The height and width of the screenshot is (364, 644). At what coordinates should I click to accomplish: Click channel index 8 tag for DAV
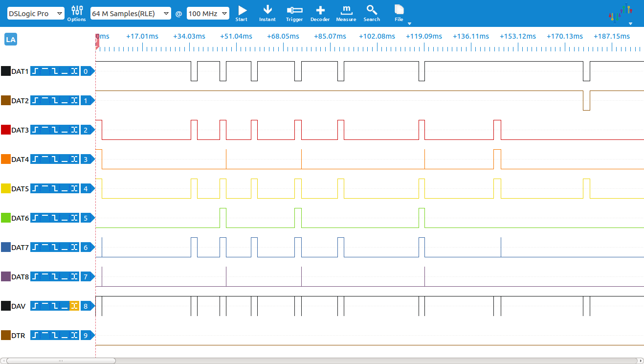coord(87,306)
